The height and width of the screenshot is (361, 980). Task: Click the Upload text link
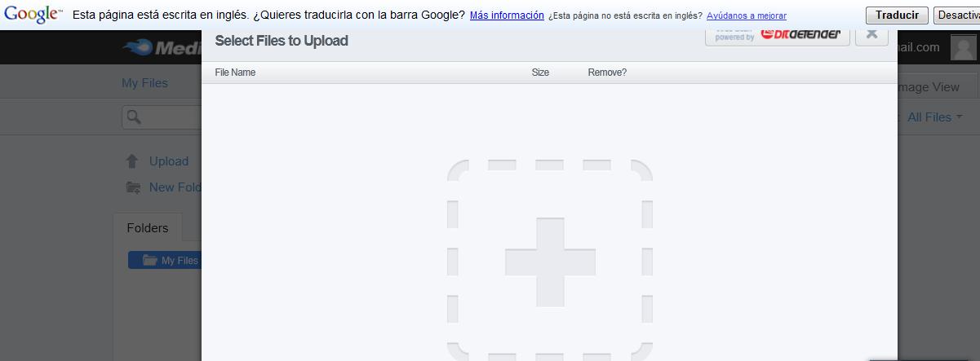(x=169, y=161)
